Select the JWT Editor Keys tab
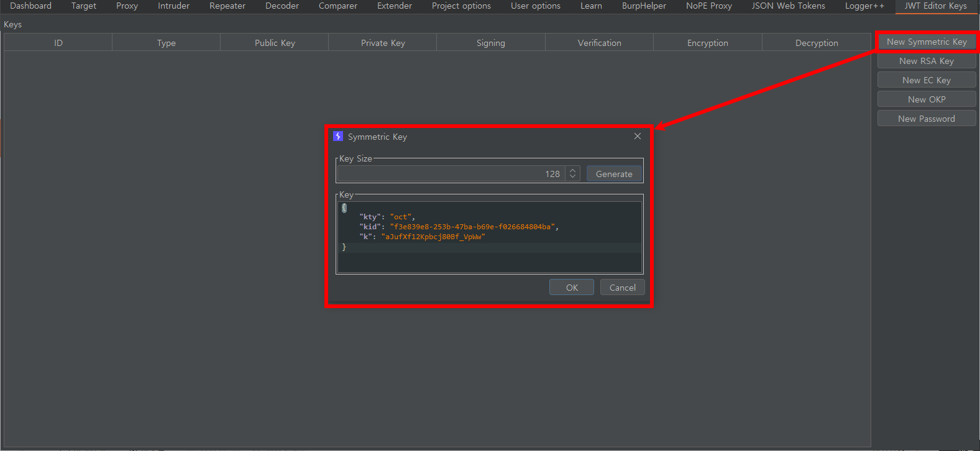This screenshot has height=451, width=980. coord(935,6)
